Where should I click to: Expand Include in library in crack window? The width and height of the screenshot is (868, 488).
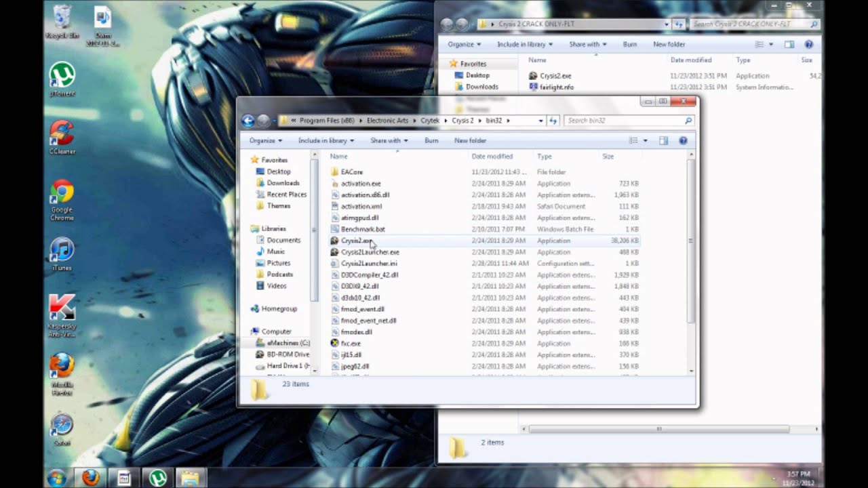(x=525, y=44)
